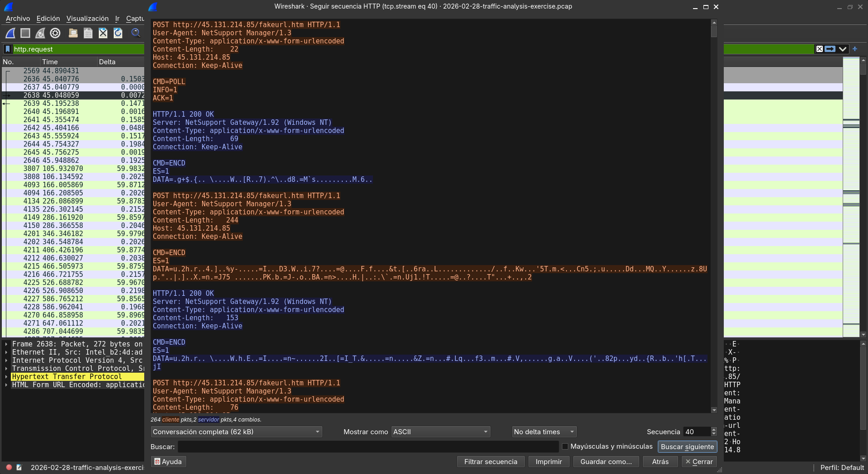Expand the Ethernet II tree item
The width and height of the screenshot is (868, 474).
click(6, 352)
